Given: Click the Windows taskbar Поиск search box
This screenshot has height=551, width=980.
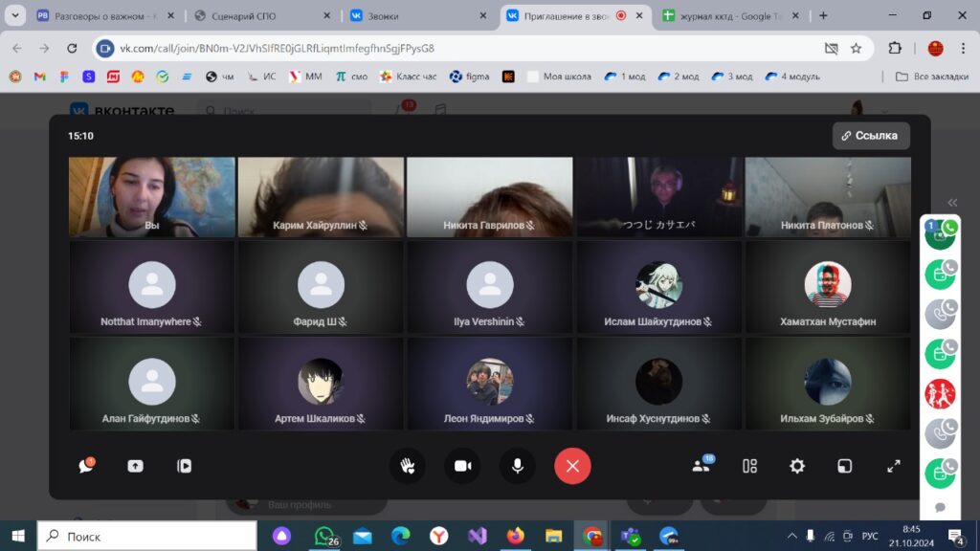Looking at the screenshot, I should (146, 536).
